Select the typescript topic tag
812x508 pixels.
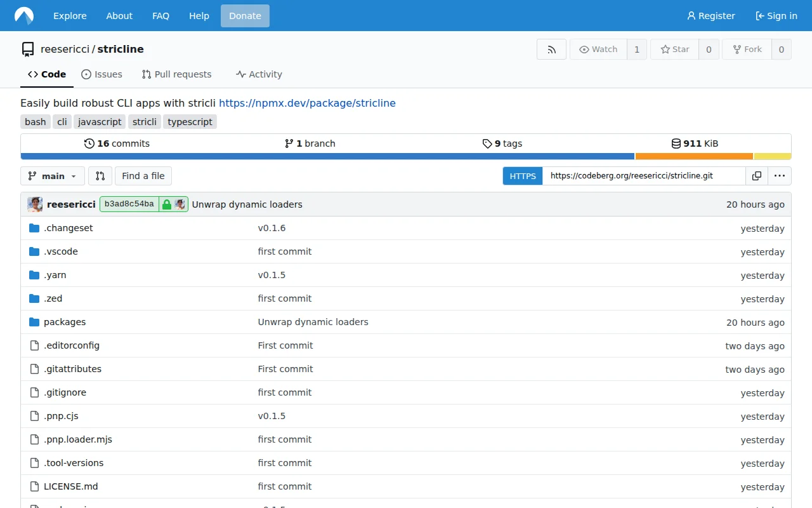click(190, 122)
